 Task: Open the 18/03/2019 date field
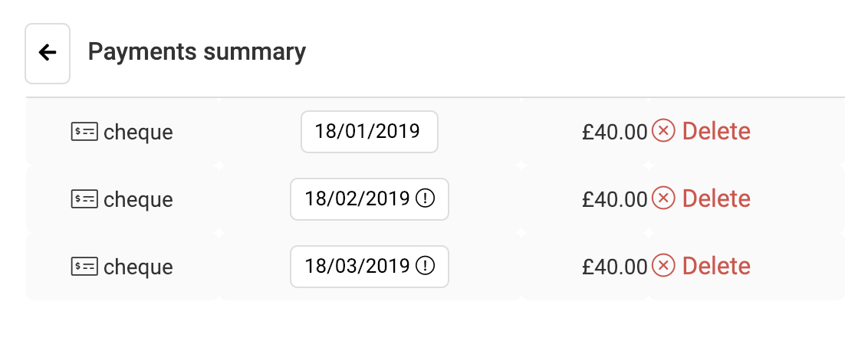click(370, 267)
